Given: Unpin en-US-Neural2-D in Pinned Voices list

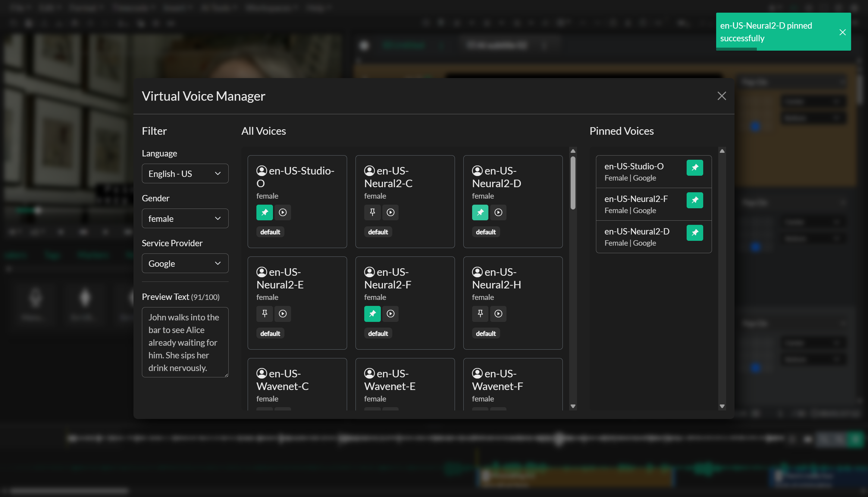Looking at the screenshot, I should [x=695, y=233].
